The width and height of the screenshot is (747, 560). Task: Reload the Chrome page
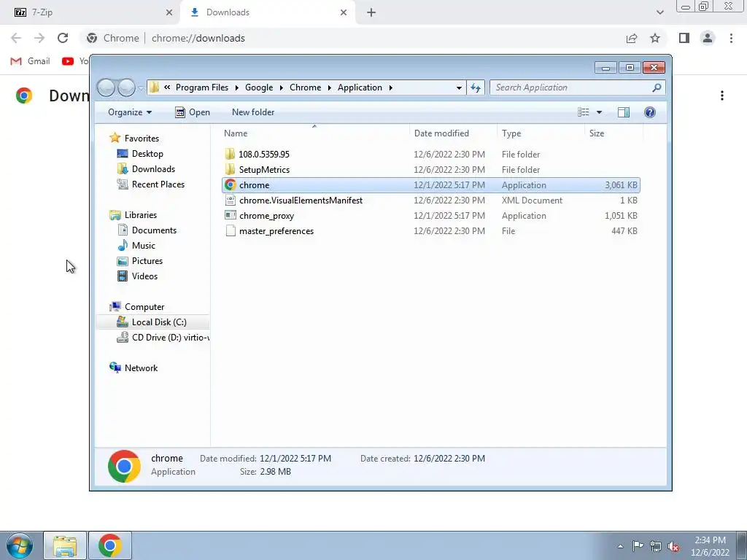[x=63, y=38]
